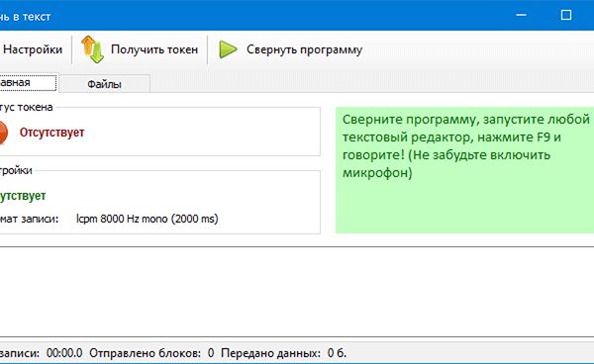Screen dimensions: 594x364
Task: Click the orange-green arrows token icon
Action: 92,49
